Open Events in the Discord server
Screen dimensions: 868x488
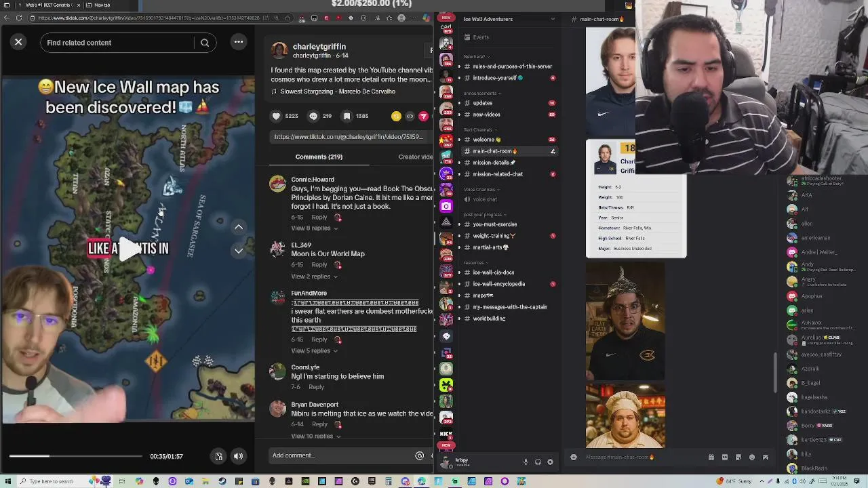pyautogui.click(x=481, y=37)
